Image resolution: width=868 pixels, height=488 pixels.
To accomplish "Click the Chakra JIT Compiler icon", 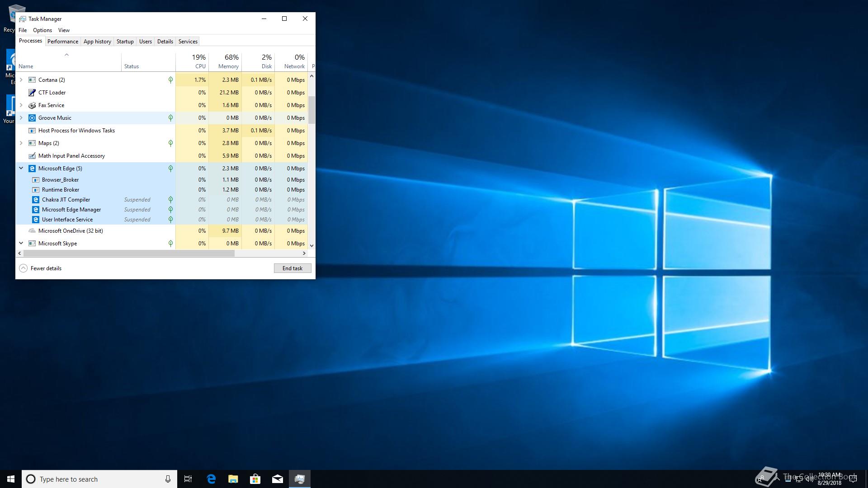I will tap(36, 200).
